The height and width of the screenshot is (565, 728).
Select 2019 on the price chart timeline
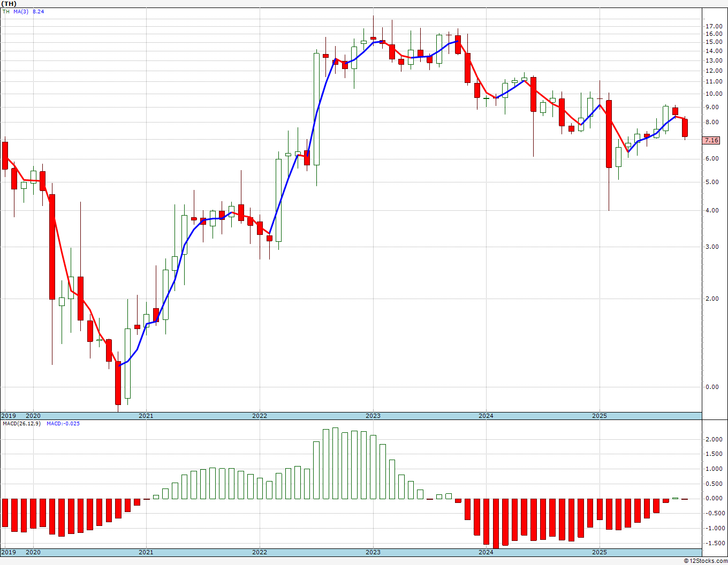(x=9, y=416)
